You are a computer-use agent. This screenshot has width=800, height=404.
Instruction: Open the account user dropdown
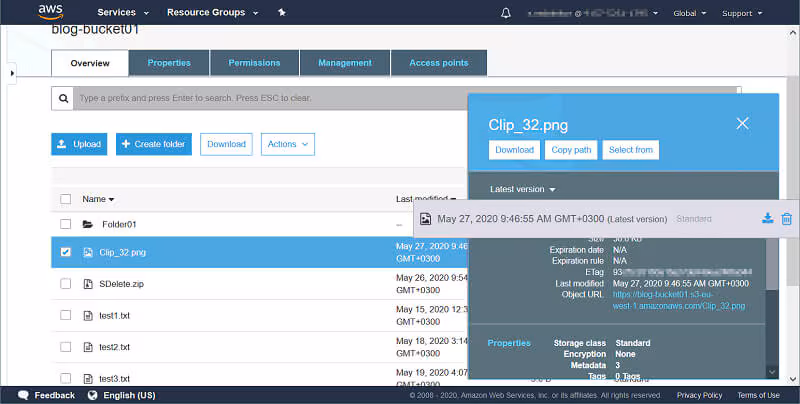click(593, 13)
